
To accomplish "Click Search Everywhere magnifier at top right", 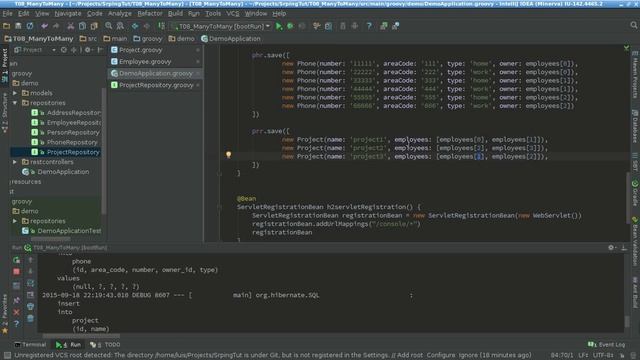I will 633,25.
